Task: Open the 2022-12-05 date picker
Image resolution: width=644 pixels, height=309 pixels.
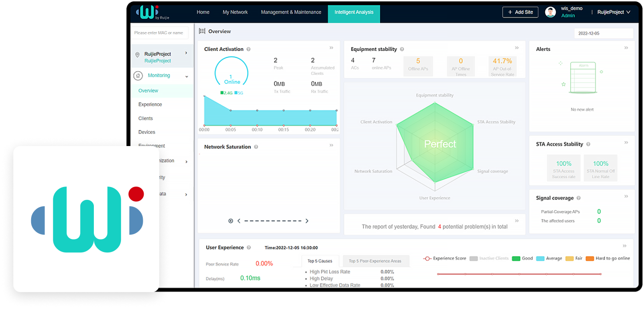Action: [604, 33]
